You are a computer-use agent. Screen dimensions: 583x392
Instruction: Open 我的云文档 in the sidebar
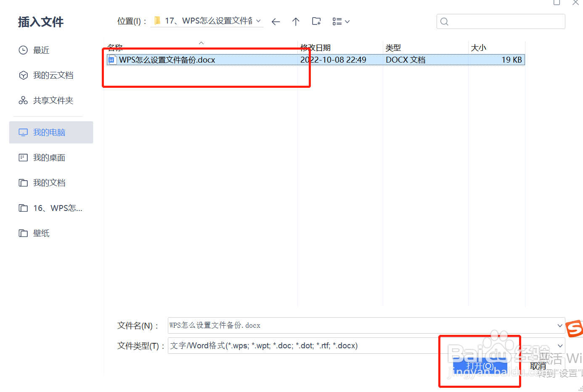pyautogui.click(x=51, y=75)
